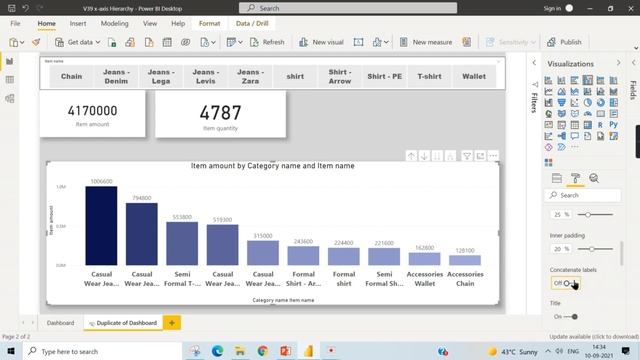The image size is (640, 360).
Task: Switch to the Dashboard page tab
Action: tap(60, 323)
